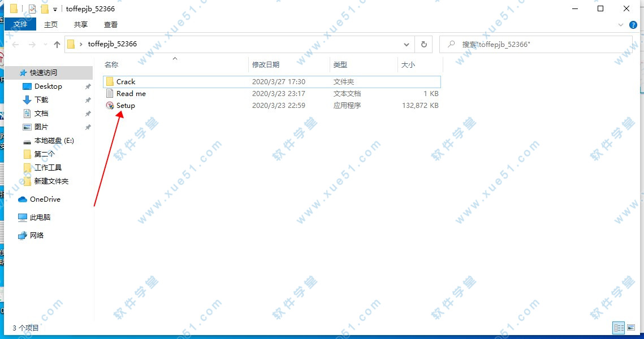Click the 文本文档 type cell
Viewport: 644px width, 339px height.
(347, 94)
